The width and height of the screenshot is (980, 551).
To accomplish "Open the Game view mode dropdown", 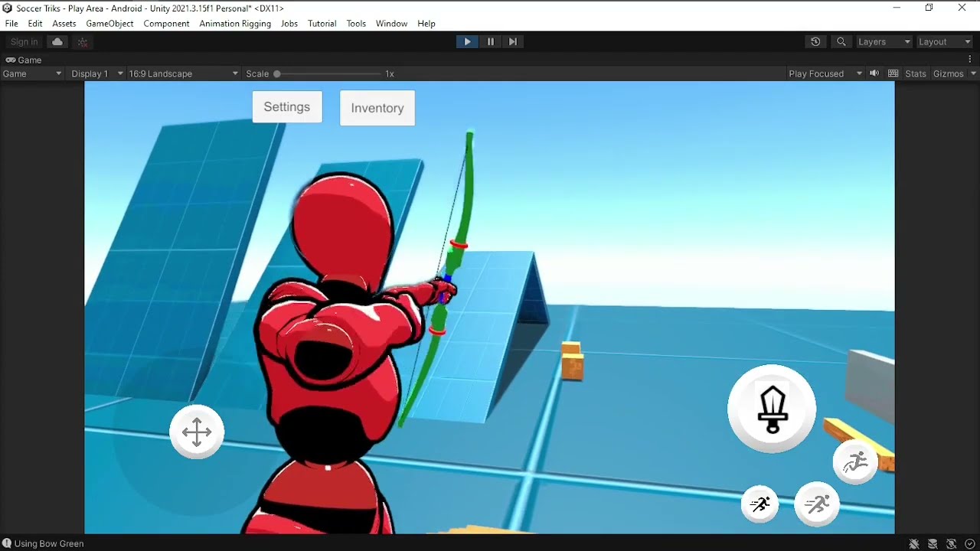I will [x=32, y=73].
